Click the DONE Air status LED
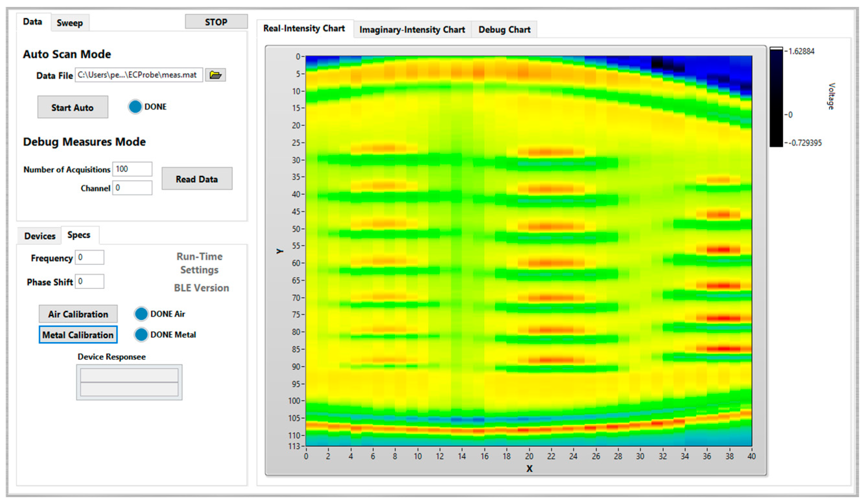The image size is (864, 504). point(141,314)
